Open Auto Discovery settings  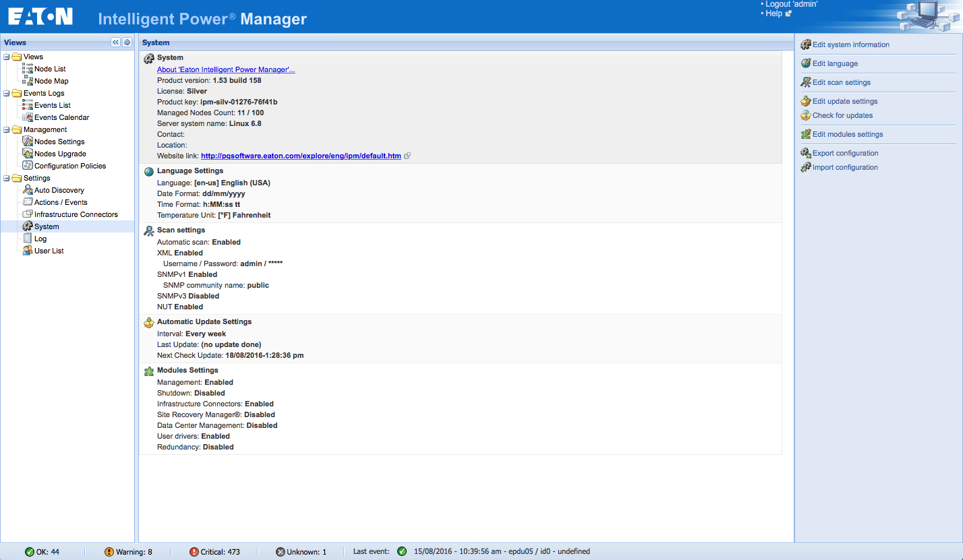(x=59, y=190)
